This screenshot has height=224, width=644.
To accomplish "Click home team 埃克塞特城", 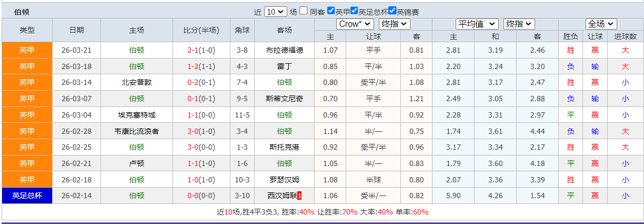I will [137, 115].
